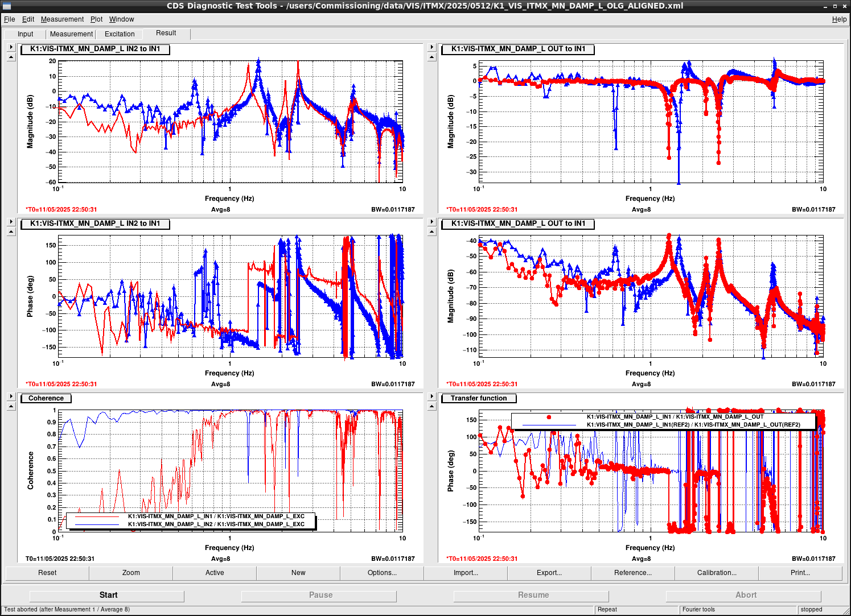Expand options arrow of middle-right OUT to IN1 plot
The image size is (851, 616).
tap(431, 222)
